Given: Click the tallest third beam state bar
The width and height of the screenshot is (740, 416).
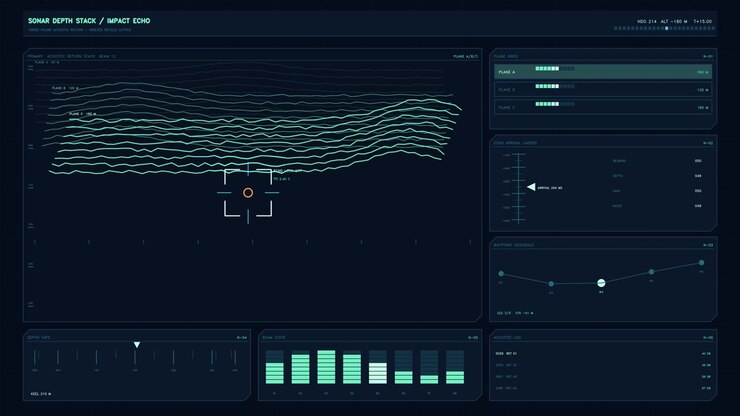Looking at the screenshot, I should tap(326, 367).
